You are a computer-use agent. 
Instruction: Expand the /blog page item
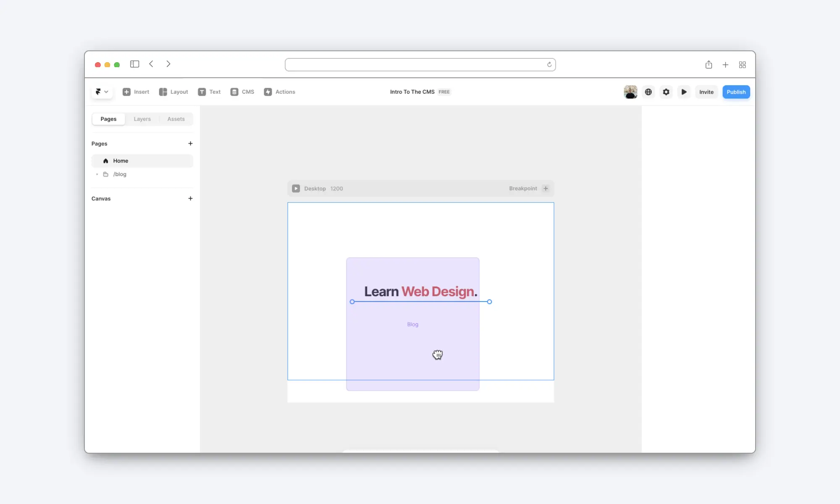click(x=97, y=174)
